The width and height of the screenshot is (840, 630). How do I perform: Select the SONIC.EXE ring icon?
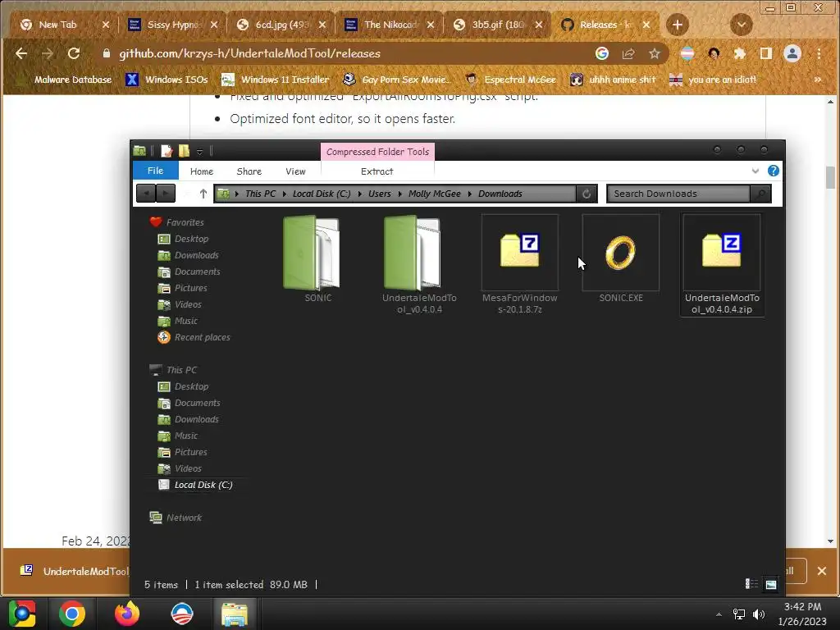click(x=620, y=253)
